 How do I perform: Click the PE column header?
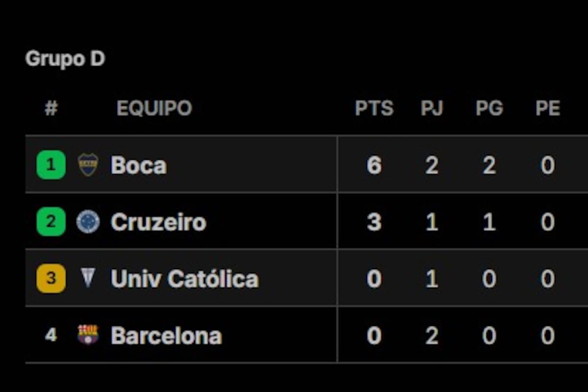(548, 108)
